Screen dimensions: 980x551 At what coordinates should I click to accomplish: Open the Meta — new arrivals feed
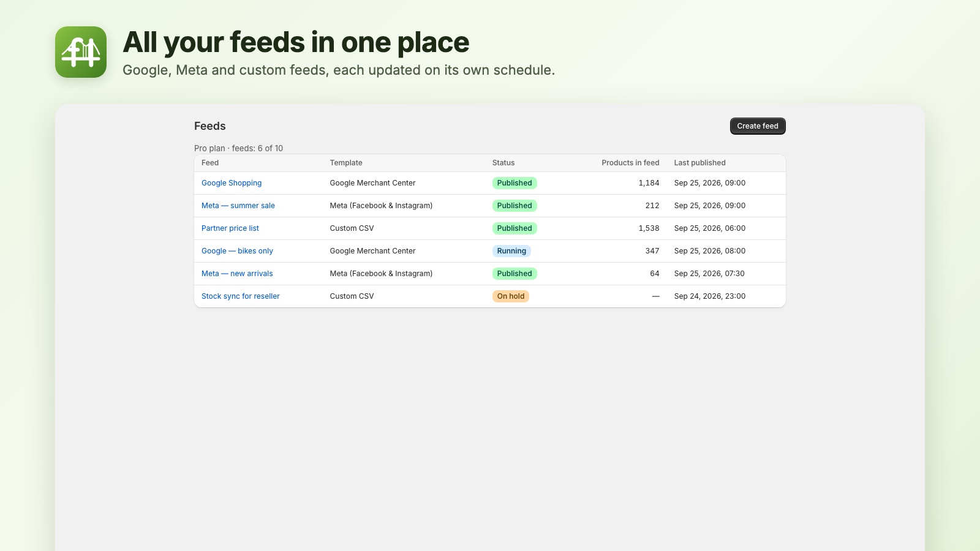coord(237,274)
